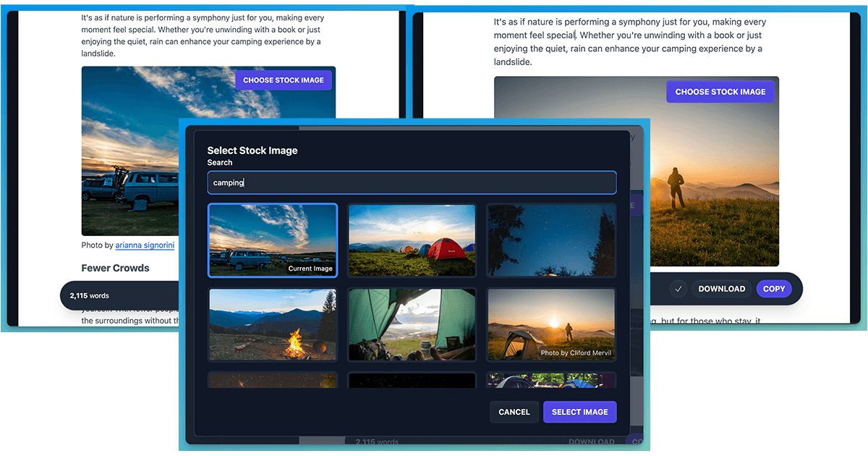Open the arianna signorini photographer link
The width and height of the screenshot is (868, 456).
tap(144, 245)
